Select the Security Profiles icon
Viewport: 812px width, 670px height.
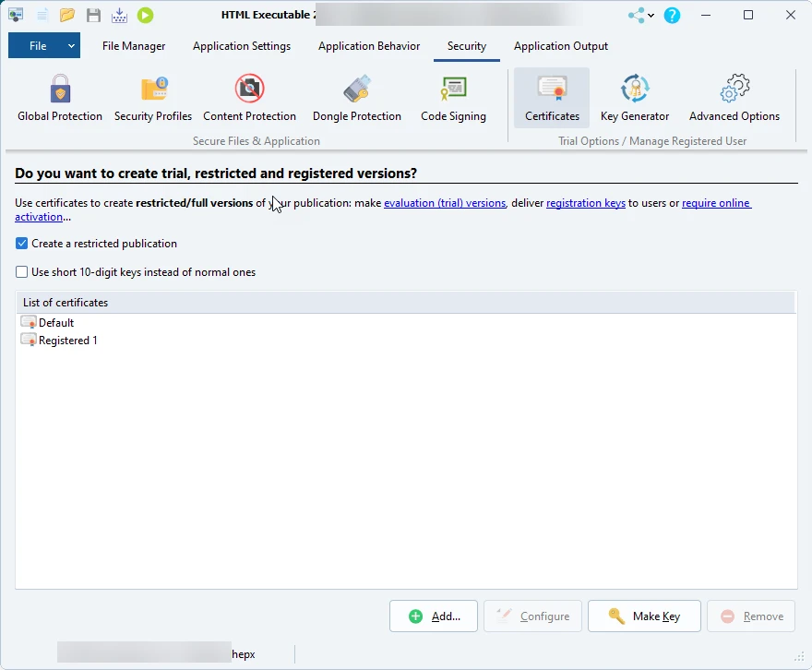coord(153,97)
